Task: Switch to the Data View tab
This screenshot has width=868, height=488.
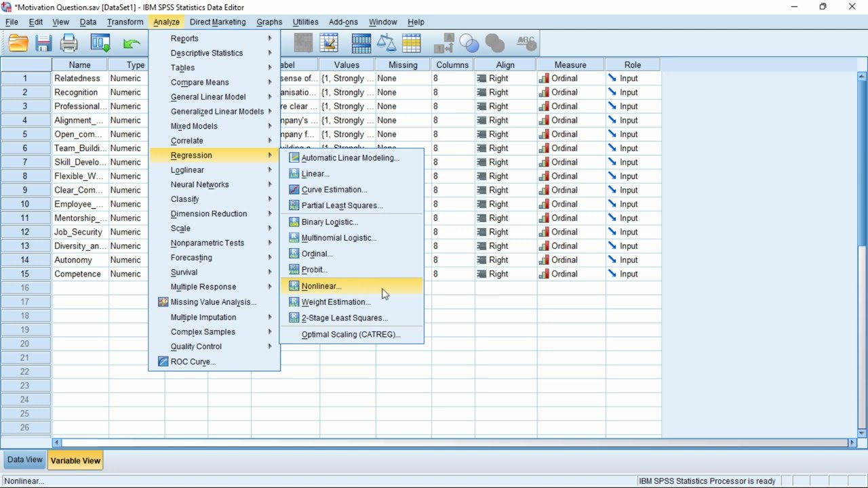Action: point(24,460)
